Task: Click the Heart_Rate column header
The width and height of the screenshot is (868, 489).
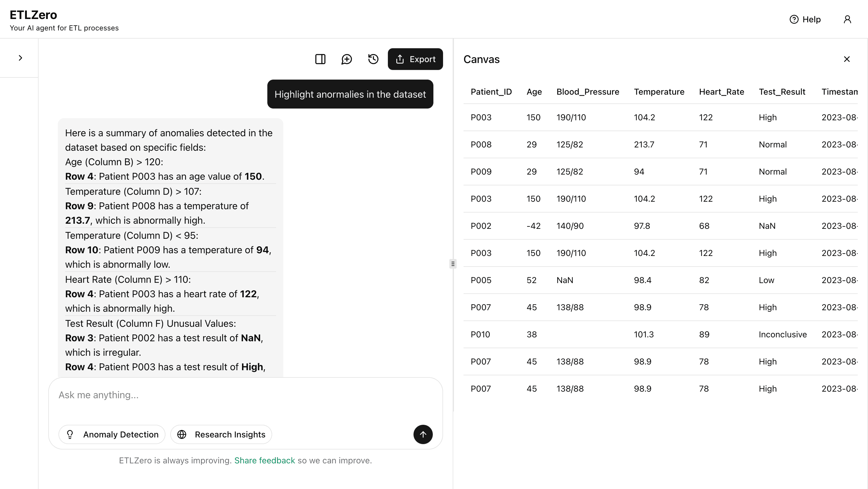Action: pos(722,92)
